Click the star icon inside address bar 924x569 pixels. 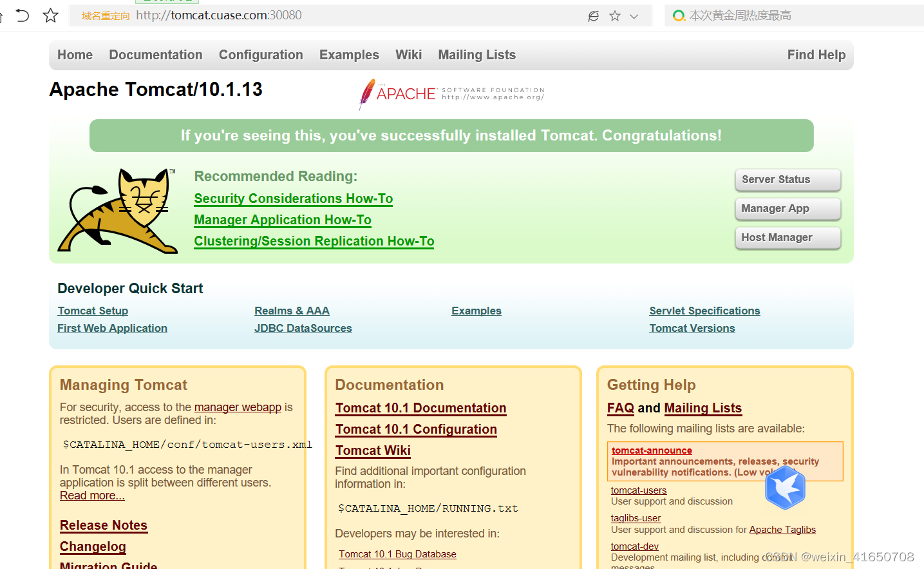(x=615, y=16)
